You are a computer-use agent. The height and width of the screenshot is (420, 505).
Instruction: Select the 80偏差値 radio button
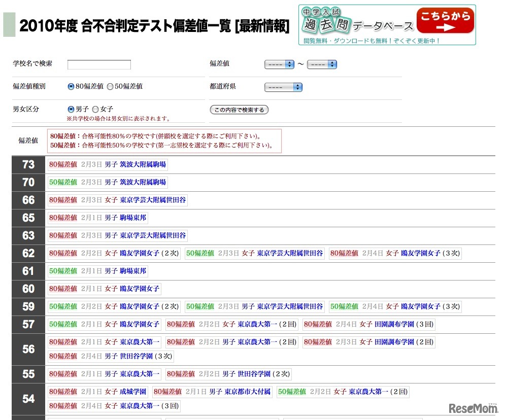tap(71, 87)
